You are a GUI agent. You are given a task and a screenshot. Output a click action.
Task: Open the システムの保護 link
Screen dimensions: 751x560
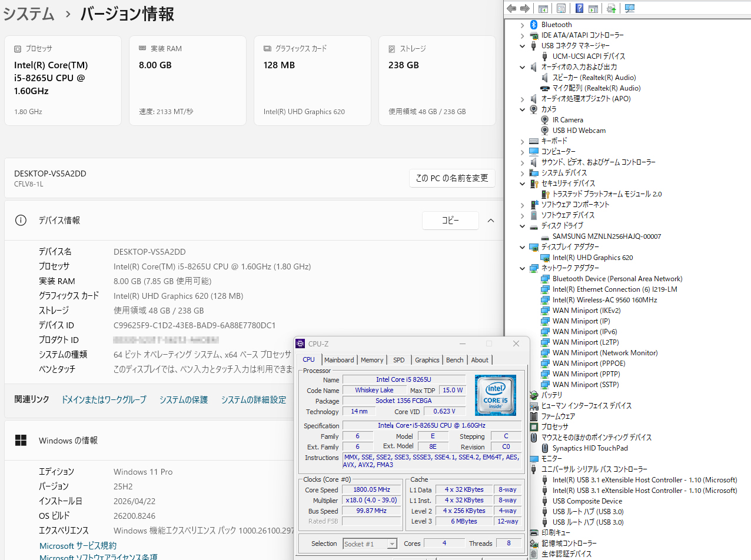tap(184, 400)
